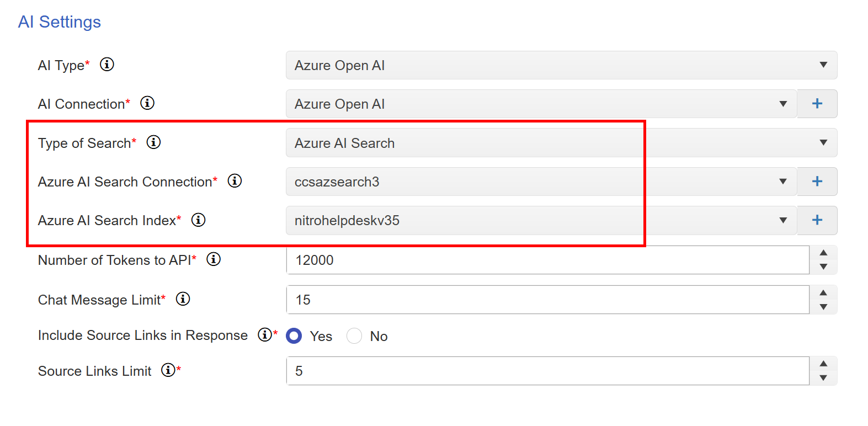Add a new Azure AI Search Index

pyautogui.click(x=817, y=220)
